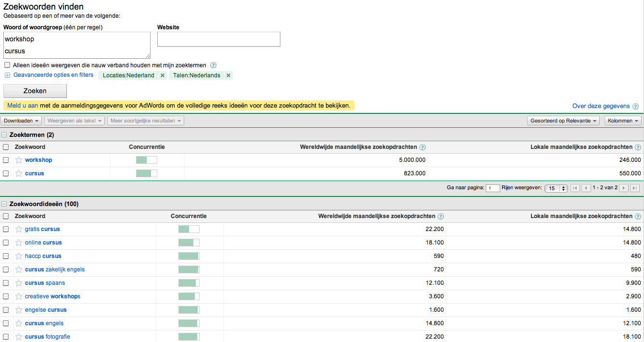Open help icon next to Over deze gegevens
Viewport: 644px width, 342px height.
coord(635,107)
